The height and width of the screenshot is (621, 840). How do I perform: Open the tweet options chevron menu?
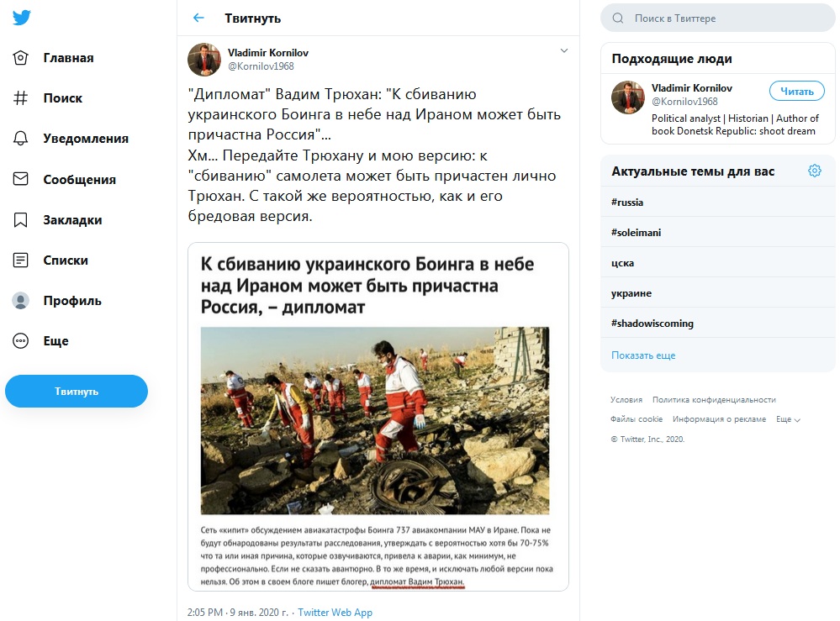pos(564,51)
